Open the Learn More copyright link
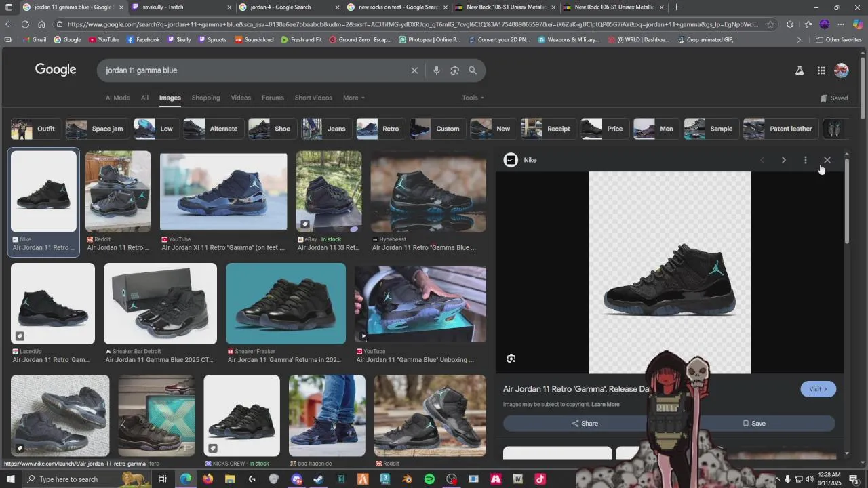This screenshot has height=488, width=868. 606,405
